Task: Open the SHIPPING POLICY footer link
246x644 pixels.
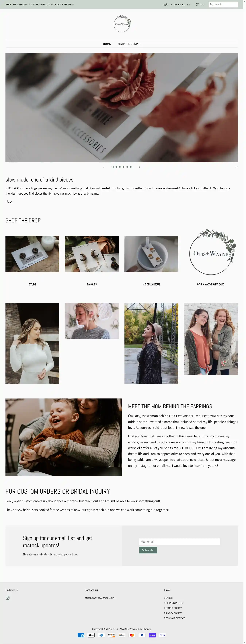Action: (x=174, y=603)
